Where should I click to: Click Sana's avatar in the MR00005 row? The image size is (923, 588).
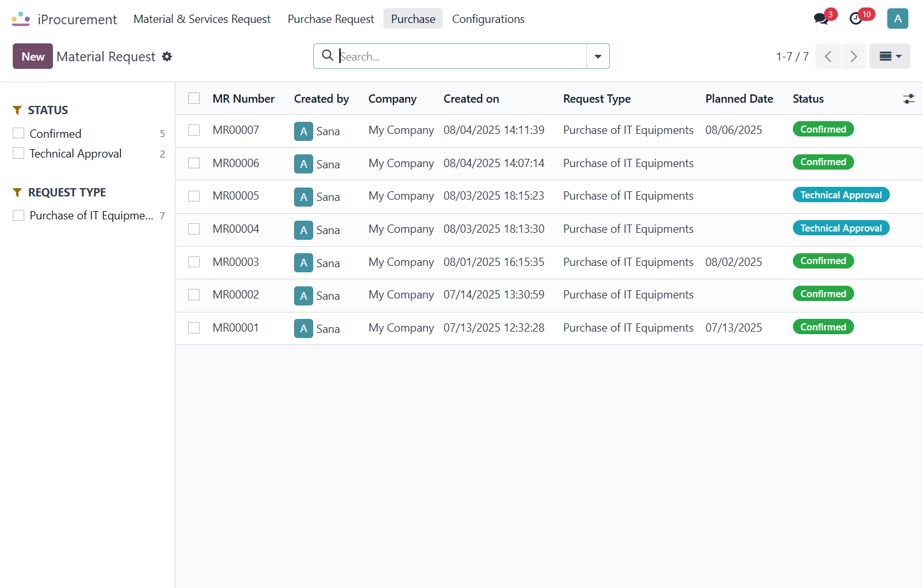[304, 197]
